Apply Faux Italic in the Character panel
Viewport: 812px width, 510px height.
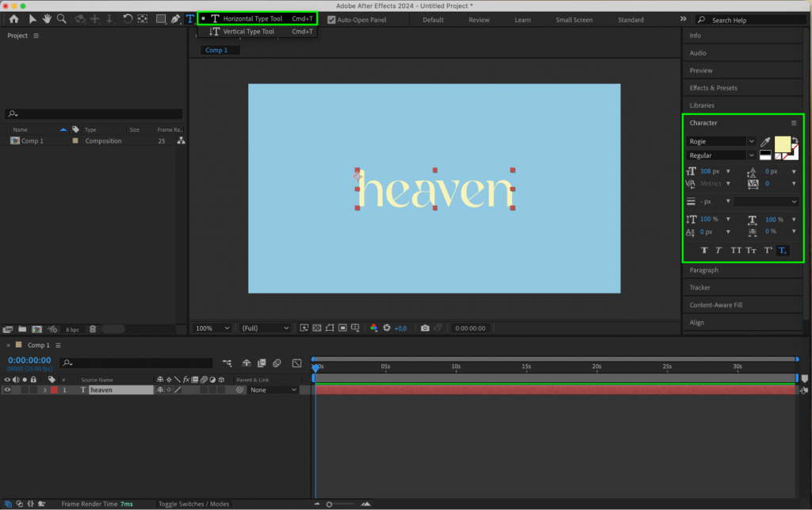(717, 249)
